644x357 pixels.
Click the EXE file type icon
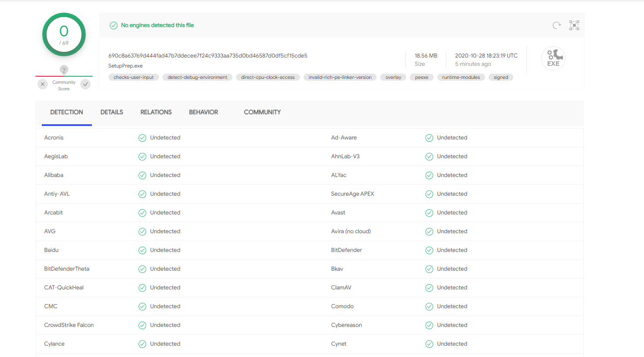tap(553, 58)
